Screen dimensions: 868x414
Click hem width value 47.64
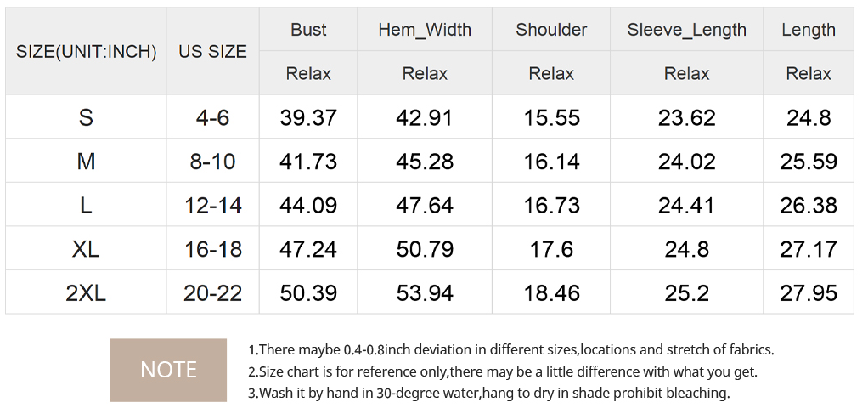click(x=425, y=206)
